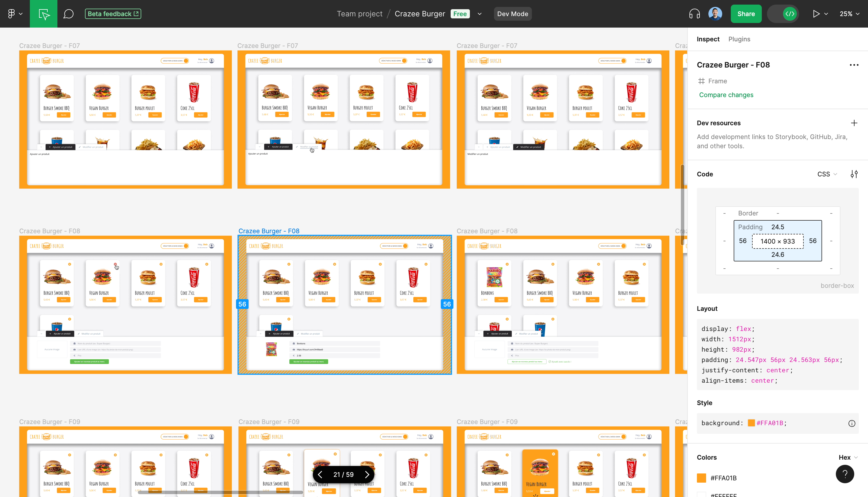Viewport: 868px width, 497px height.
Task: Switch to the Inspect tab
Action: 708,39
